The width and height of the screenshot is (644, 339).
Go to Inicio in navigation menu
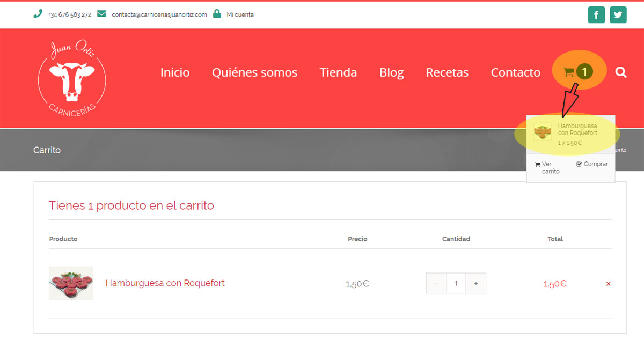click(x=175, y=72)
